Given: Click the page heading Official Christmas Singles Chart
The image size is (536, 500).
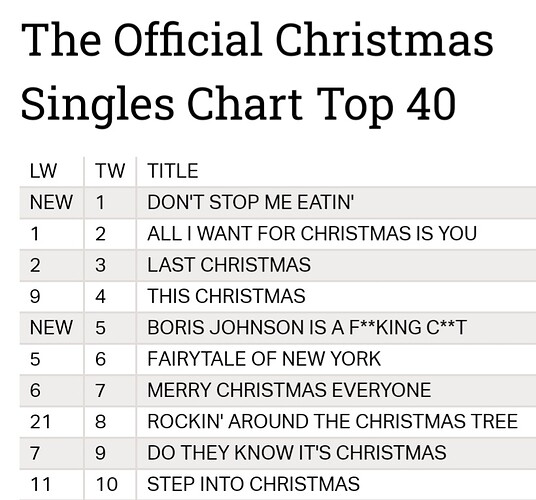Looking at the screenshot, I should pyautogui.click(x=257, y=73).
